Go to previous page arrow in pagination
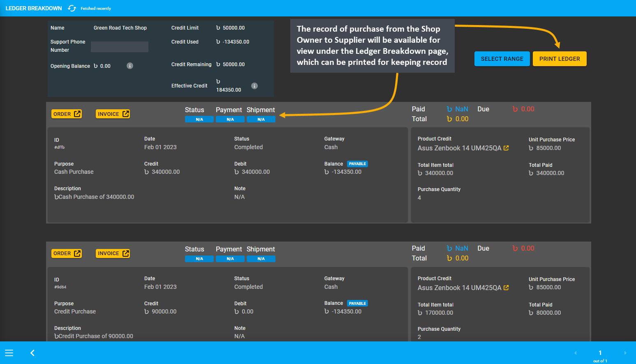 575,353
